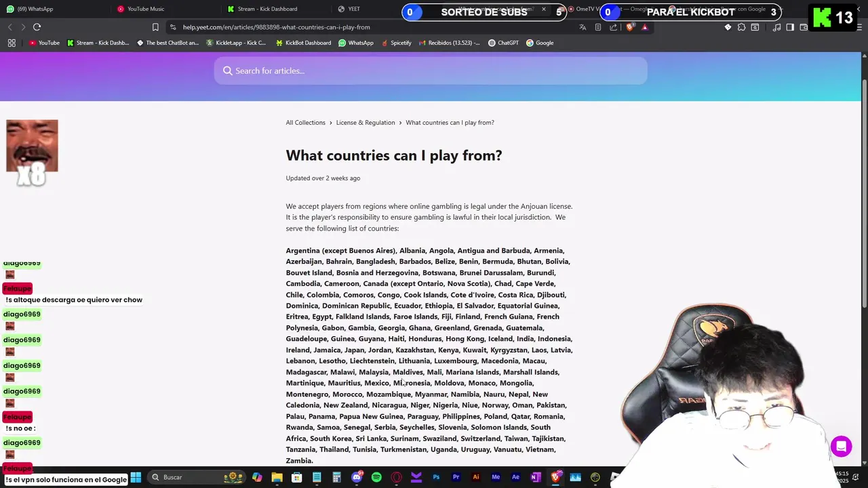Open the translate page icon
The height and width of the screenshot is (488, 868).
point(583,27)
